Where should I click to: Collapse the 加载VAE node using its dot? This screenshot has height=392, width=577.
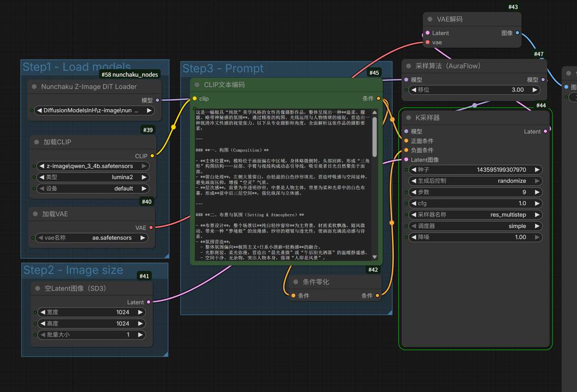[35, 214]
